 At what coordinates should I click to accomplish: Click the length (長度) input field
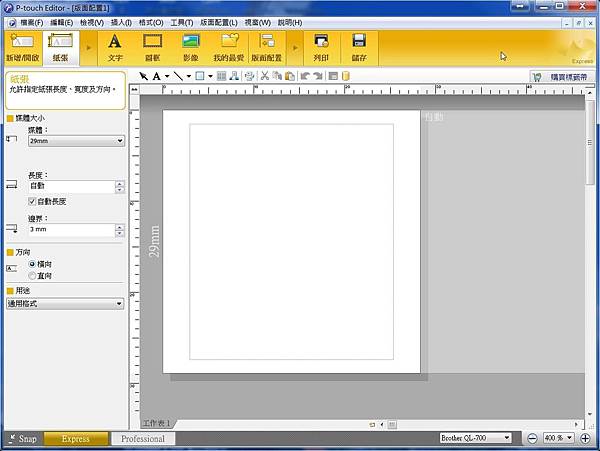tap(72, 186)
